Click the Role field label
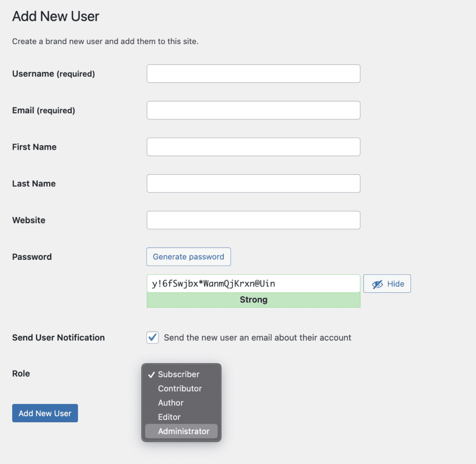Viewport: 476px width, 464px height. [21, 374]
